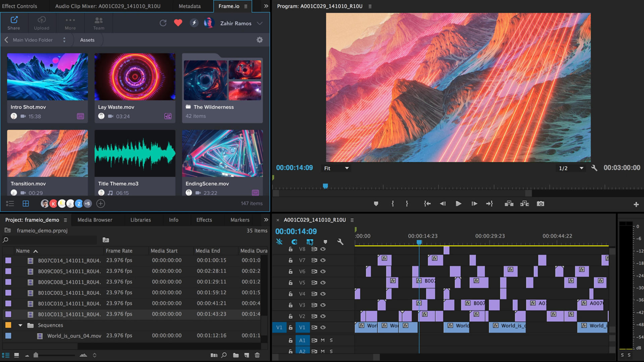Image resolution: width=644 pixels, height=362 pixels.
Task: Open the Zahir Ramos account dropdown
Action: pyautogui.click(x=259, y=23)
